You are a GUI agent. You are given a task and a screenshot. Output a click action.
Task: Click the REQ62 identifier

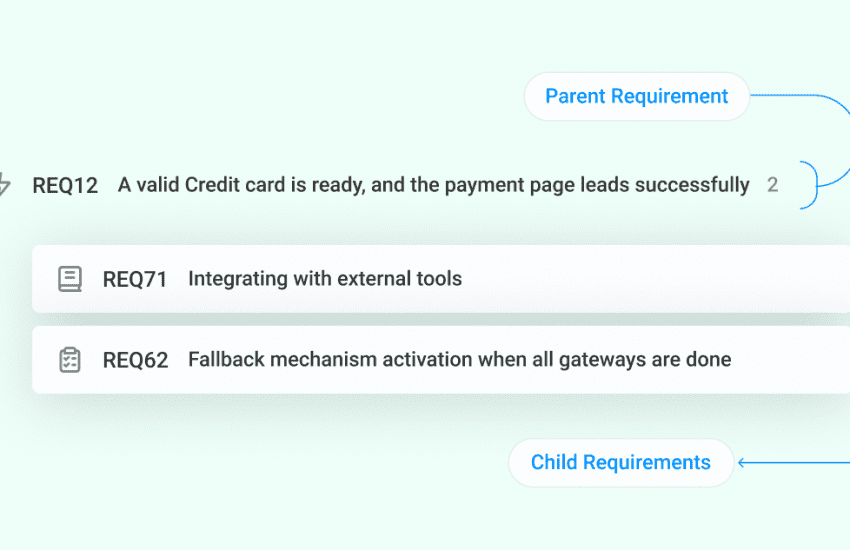click(x=135, y=360)
